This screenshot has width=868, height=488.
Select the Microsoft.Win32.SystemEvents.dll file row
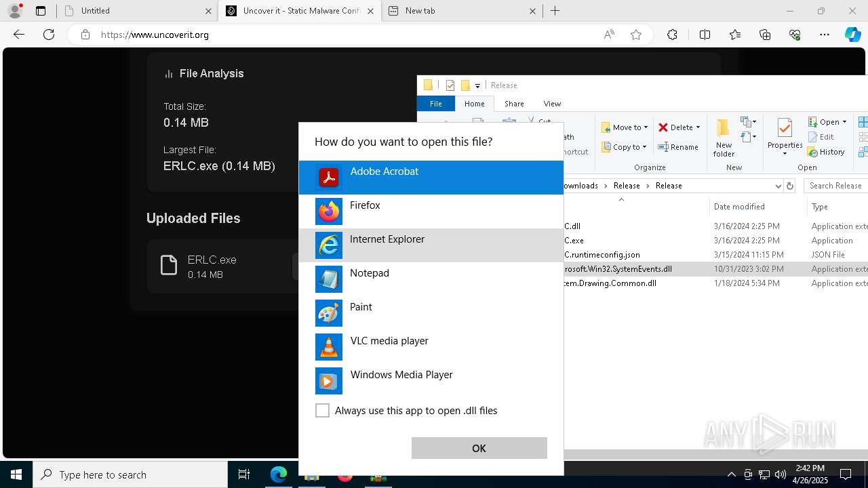pos(716,269)
